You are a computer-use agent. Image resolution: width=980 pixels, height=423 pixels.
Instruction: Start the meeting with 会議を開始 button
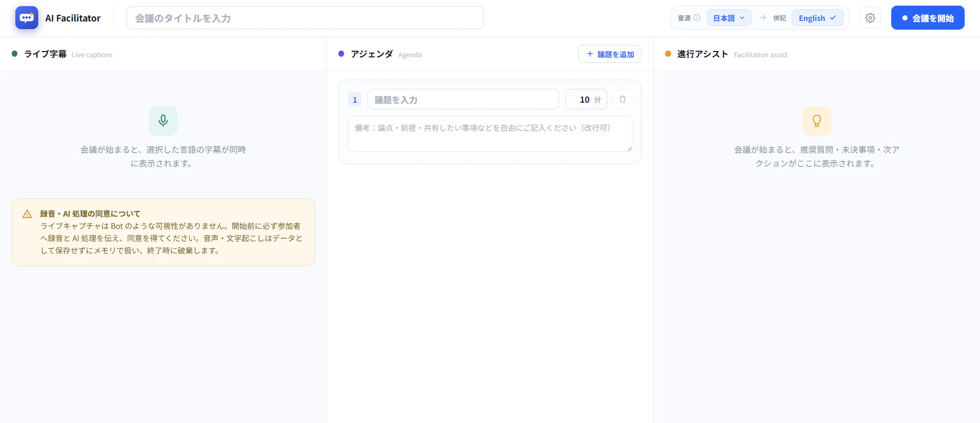(x=927, y=18)
